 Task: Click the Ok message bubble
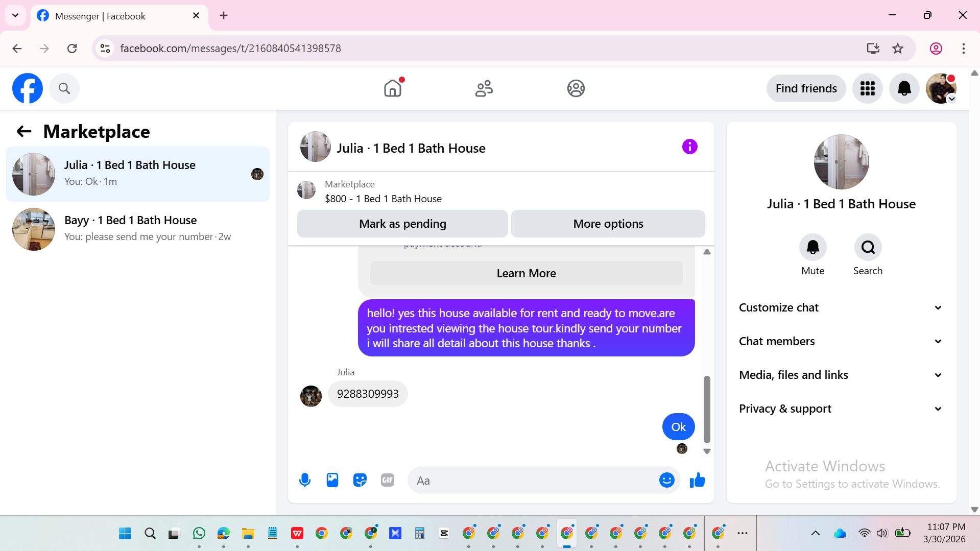[x=679, y=427]
